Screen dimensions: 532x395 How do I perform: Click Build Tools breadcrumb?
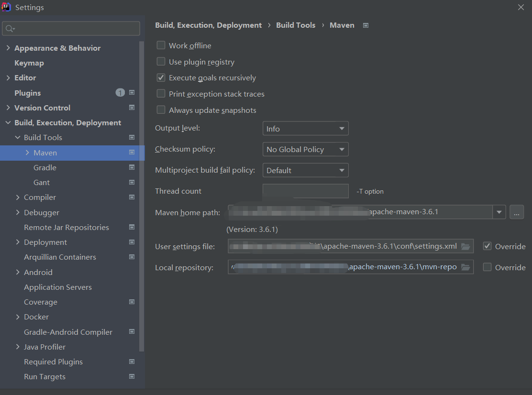[x=296, y=25]
